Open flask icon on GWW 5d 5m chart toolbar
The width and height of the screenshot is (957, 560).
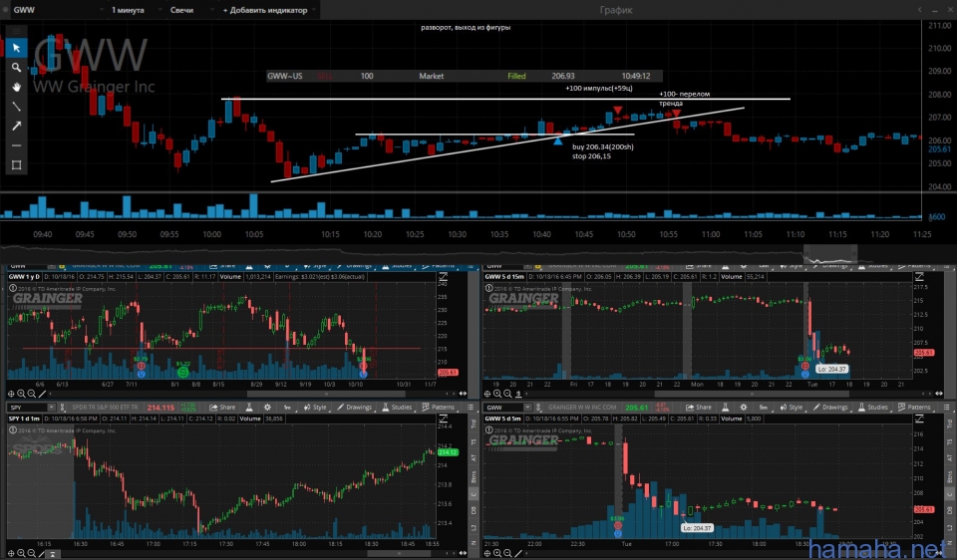pos(725,408)
